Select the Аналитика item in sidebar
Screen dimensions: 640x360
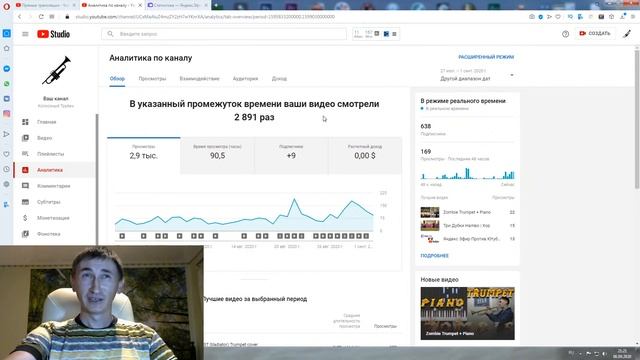(55, 170)
